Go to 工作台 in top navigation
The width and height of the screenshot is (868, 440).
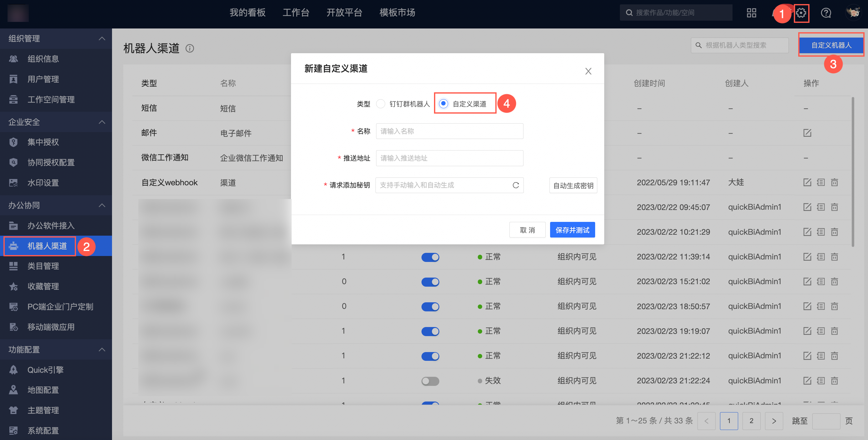[296, 13]
